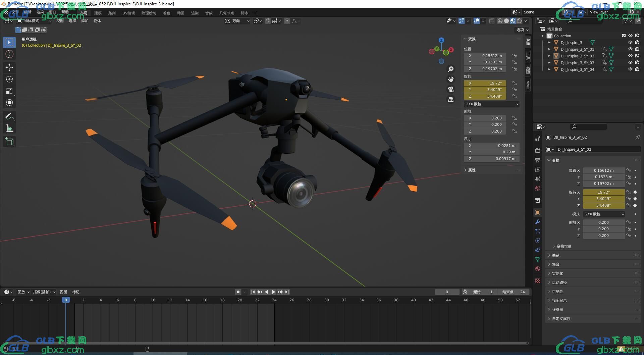
Task: Click the 选项 button in viewport
Action: [522, 30]
